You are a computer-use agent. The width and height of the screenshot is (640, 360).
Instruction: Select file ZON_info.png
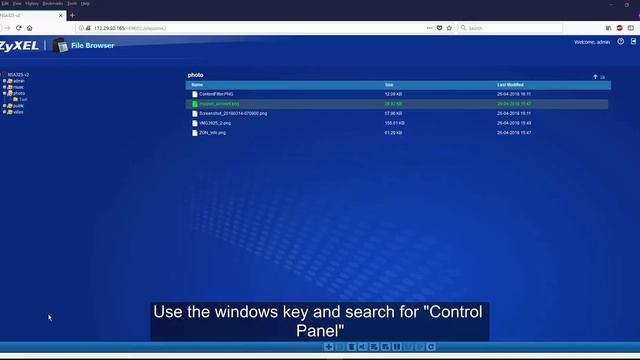click(212, 133)
